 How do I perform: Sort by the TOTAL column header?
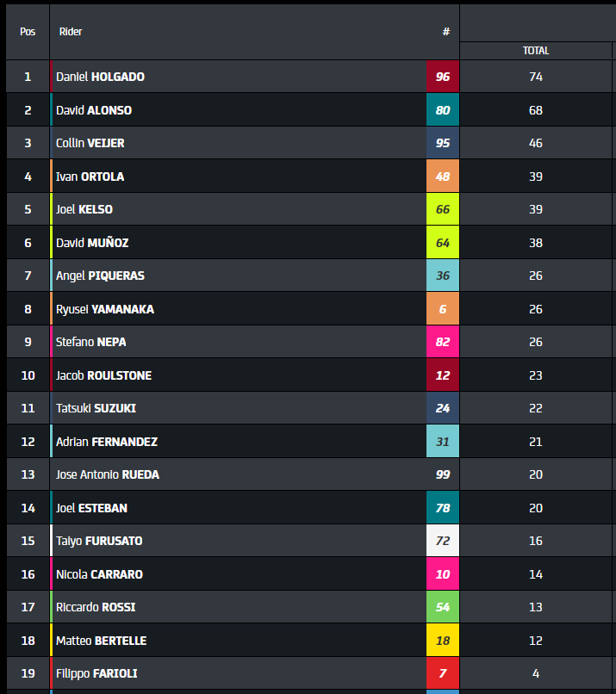[536, 51]
